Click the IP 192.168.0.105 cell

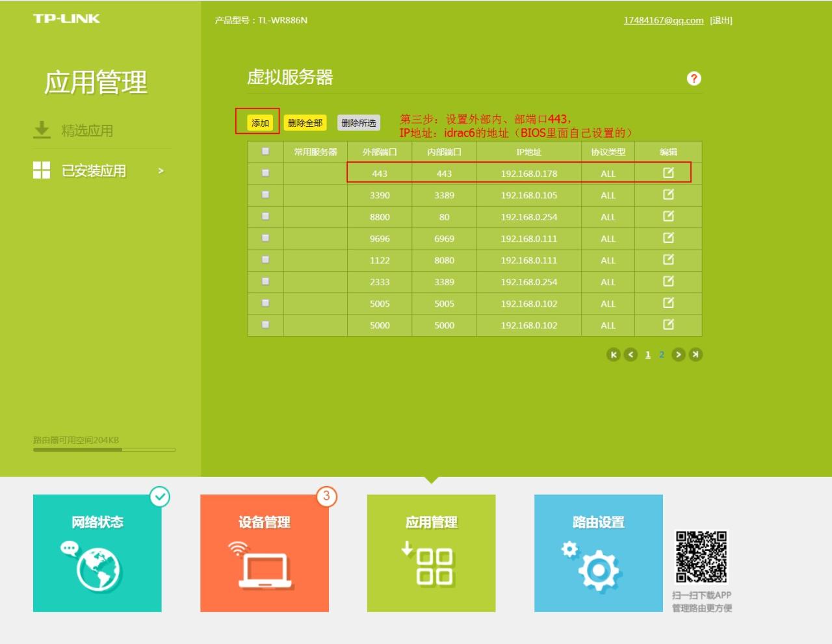(529, 195)
